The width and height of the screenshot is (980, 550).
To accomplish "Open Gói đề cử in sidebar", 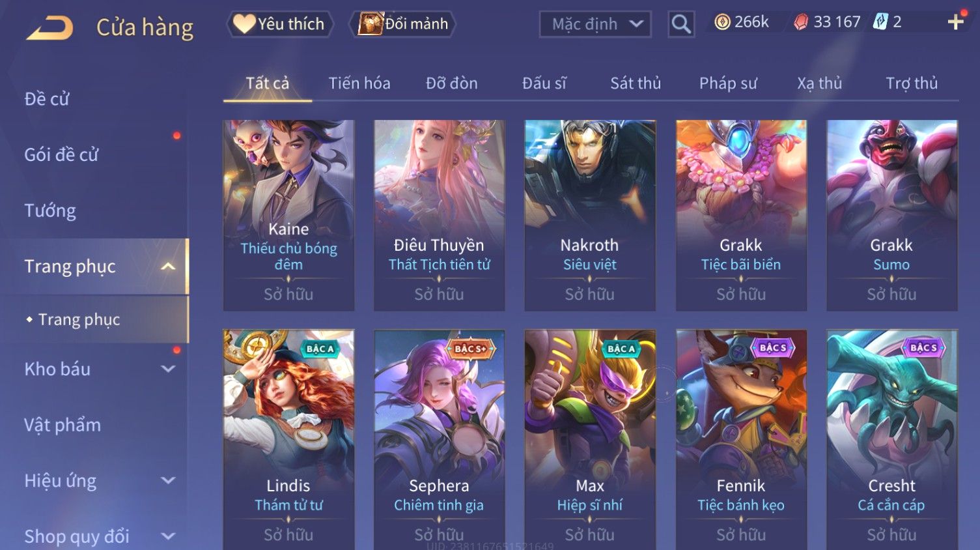I will tap(61, 155).
